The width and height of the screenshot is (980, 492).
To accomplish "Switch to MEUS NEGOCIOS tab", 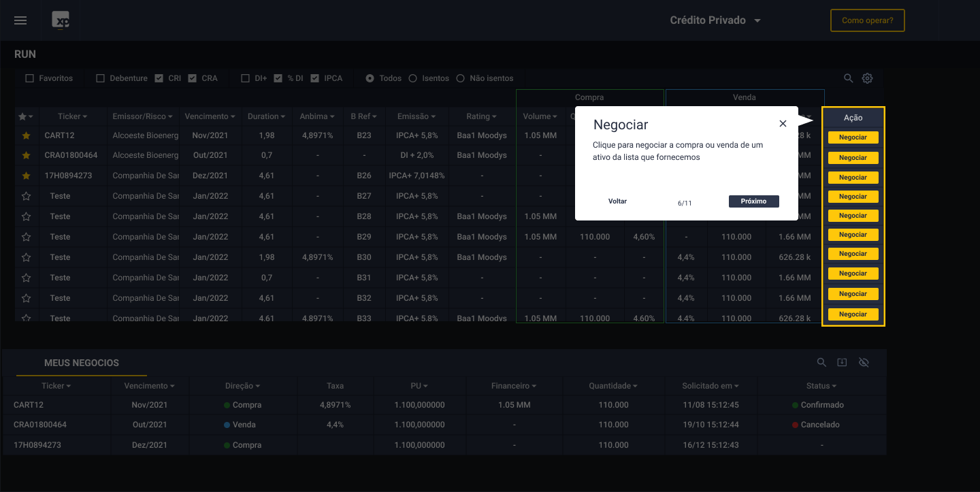I will tap(82, 363).
